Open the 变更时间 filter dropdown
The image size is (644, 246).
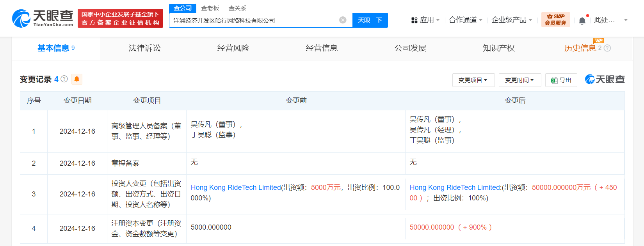519,80
